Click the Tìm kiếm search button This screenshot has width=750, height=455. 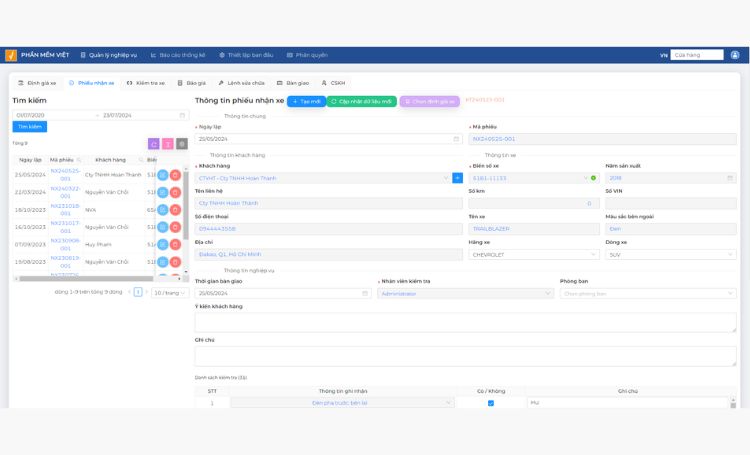[30, 127]
